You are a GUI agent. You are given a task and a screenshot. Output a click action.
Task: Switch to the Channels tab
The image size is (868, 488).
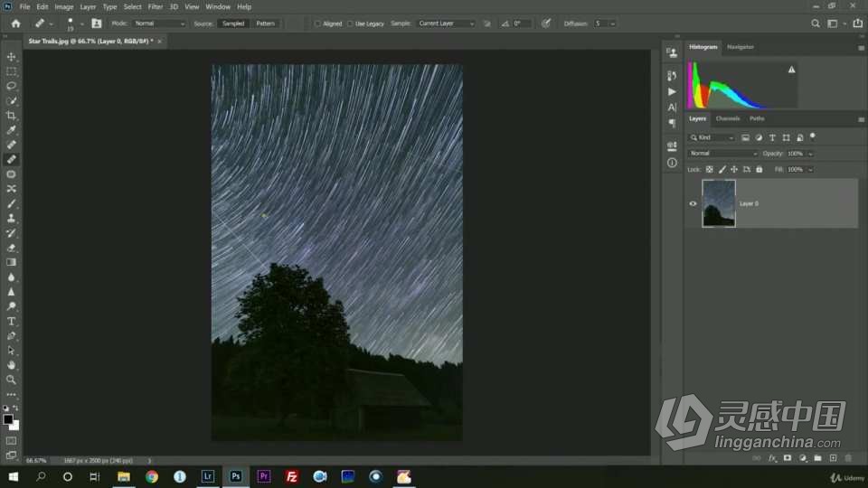727,118
